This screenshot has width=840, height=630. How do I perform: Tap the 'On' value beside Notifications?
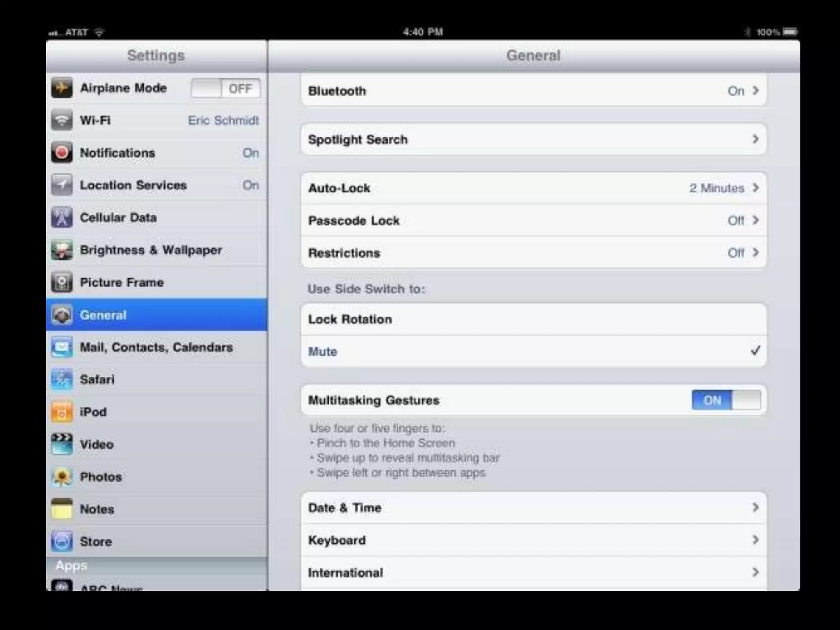(251, 153)
